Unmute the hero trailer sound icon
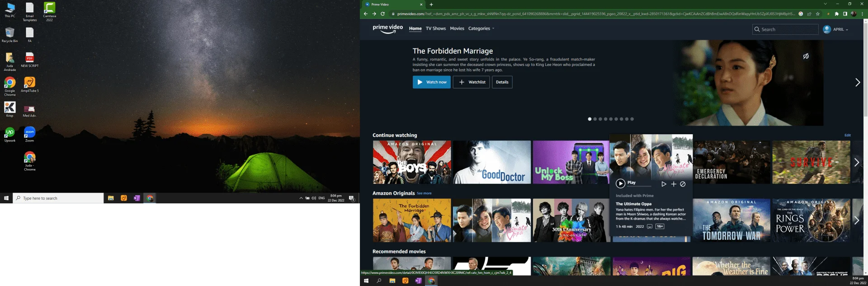This screenshot has height=286, width=868. click(806, 56)
